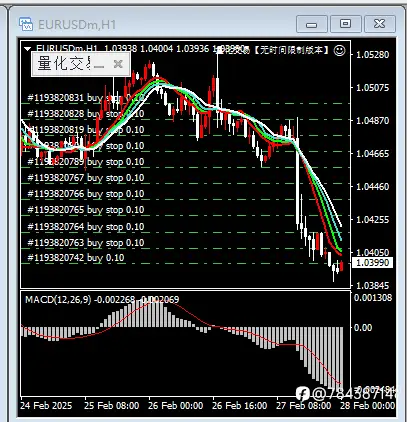Screen dimensions: 407x422
Task: Select position #1193820742 buy 0.10
Action: (x=76, y=258)
